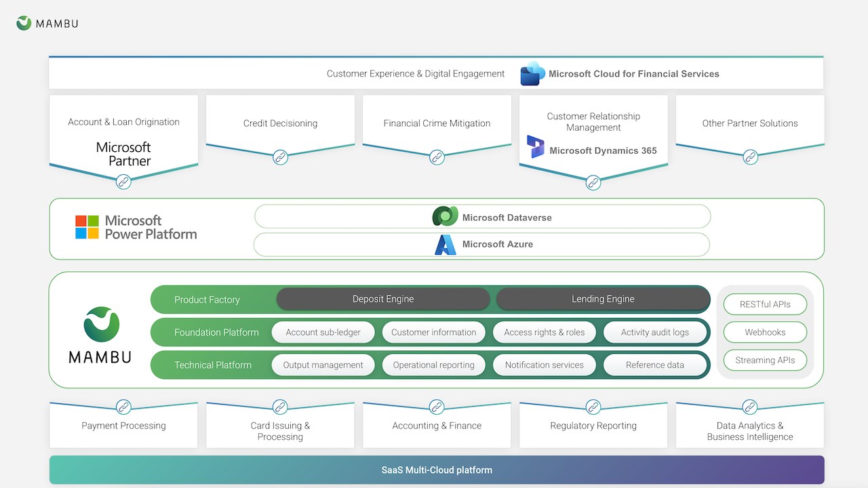Click the Notification services pill
Viewport: 868px width, 488px height.
pyautogui.click(x=545, y=365)
